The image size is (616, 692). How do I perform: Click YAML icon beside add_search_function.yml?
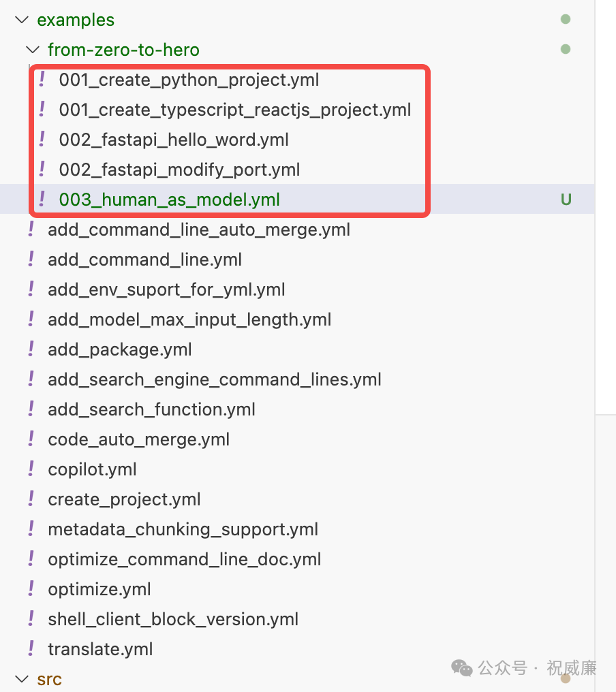pyautogui.click(x=31, y=409)
